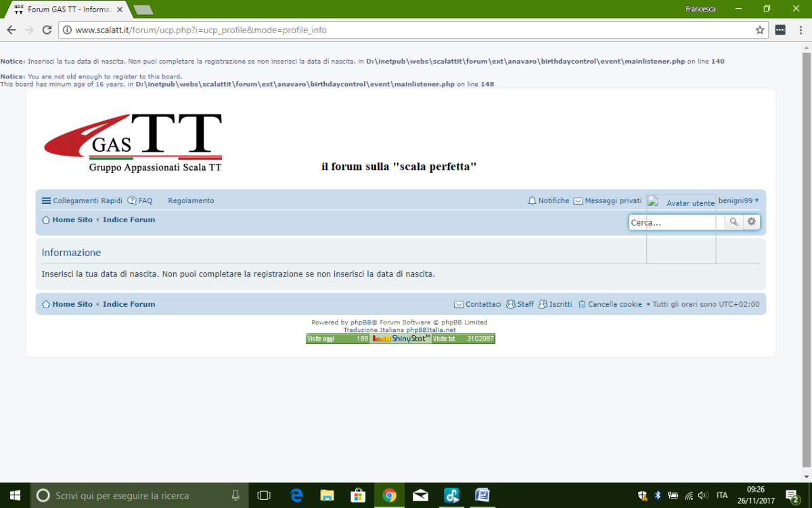Click the browser address bar
Screen dimensions: 812x508
406,30
